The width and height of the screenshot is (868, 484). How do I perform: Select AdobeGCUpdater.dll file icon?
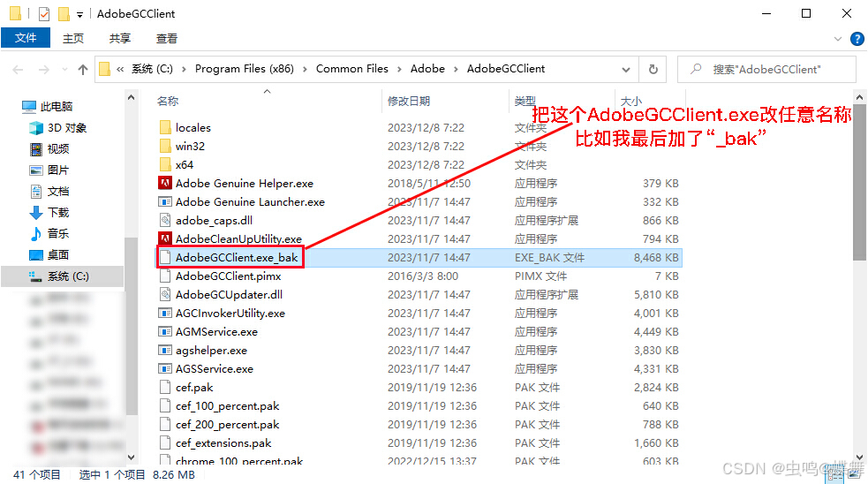pyautogui.click(x=165, y=295)
